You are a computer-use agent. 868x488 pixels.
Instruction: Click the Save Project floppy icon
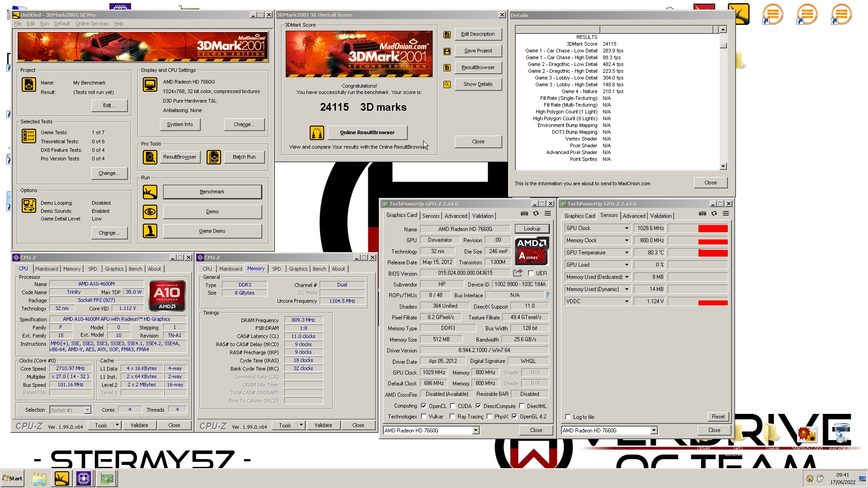pyautogui.click(x=447, y=51)
